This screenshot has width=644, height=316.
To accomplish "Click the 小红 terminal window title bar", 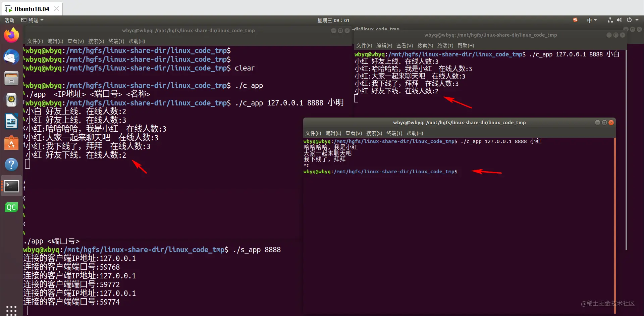I will coord(459,123).
